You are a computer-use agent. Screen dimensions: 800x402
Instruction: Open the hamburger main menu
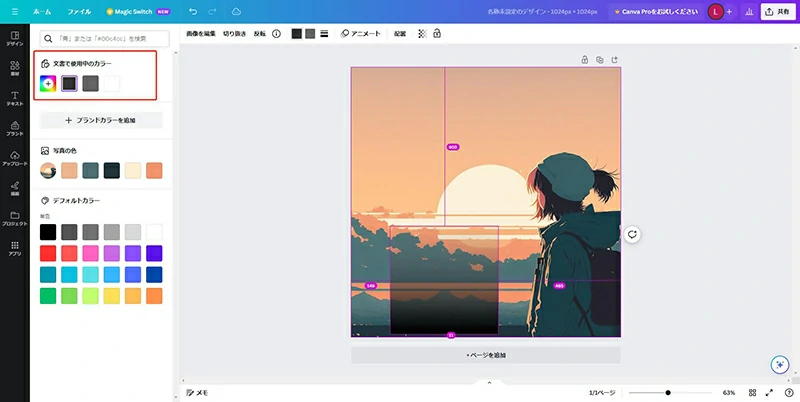click(x=15, y=12)
